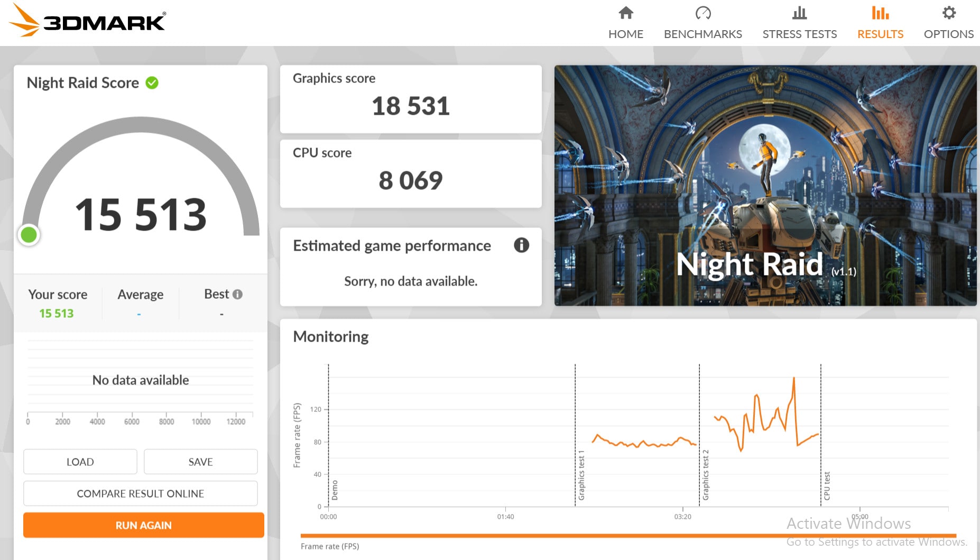Viewport: 980px width, 560px height.
Task: Click the green dot on score gauge
Action: [x=29, y=234]
